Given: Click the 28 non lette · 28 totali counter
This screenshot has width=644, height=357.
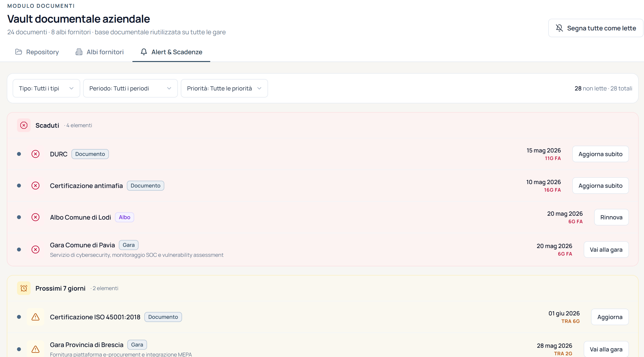Looking at the screenshot, I should pos(603,88).
